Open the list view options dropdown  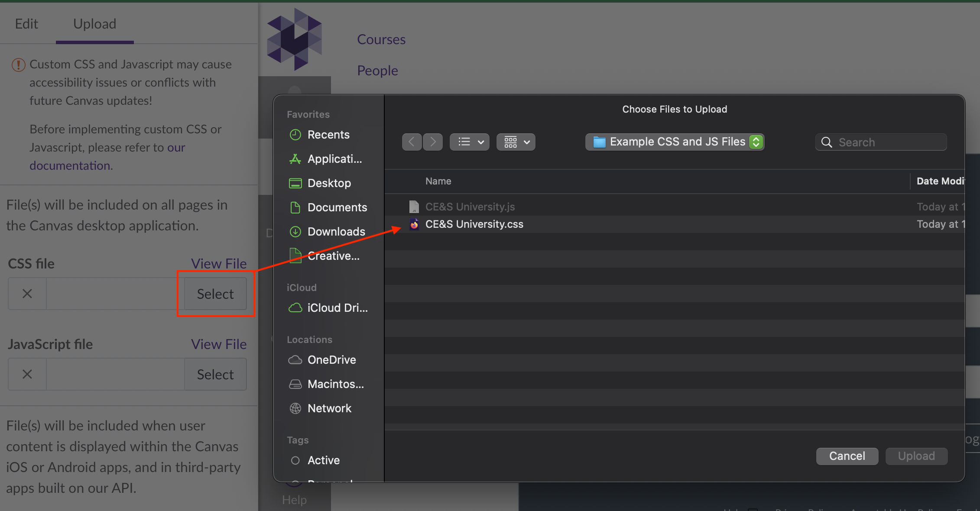coord(470,142)
